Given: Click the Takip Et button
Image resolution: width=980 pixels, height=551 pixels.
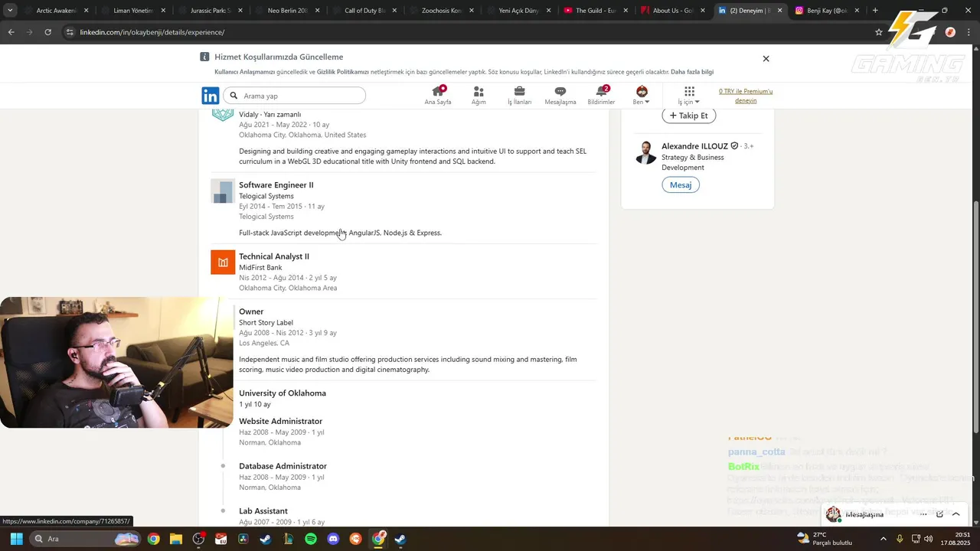Looking at the screenshot, I should click(x=688, y=116).
